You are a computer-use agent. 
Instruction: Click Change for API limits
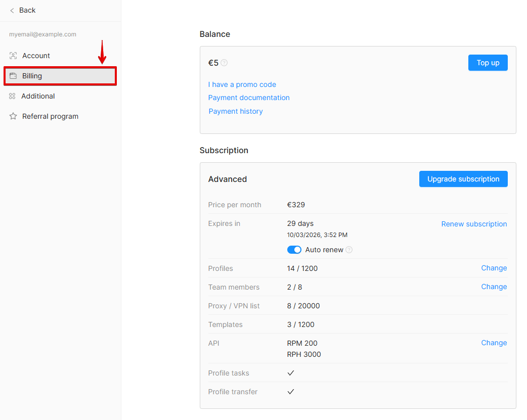coord(494,343)
